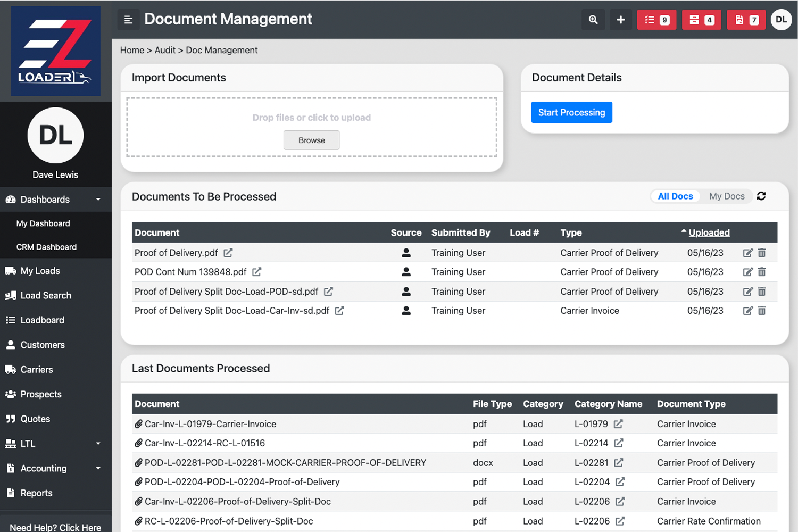Edit Proof of Delivery.pdf with the pencil icon
The height and width of the screenshot is (532, 798).
[x=747, y=252]
